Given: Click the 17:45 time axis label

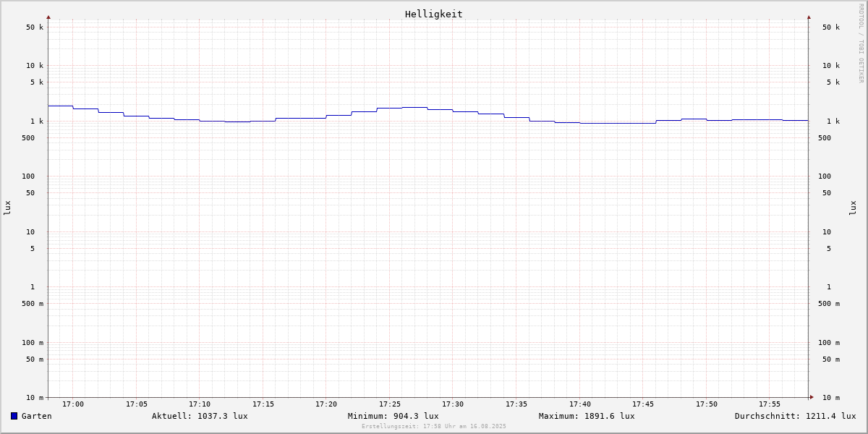Looking at the screenshot, I should point(643,404).
